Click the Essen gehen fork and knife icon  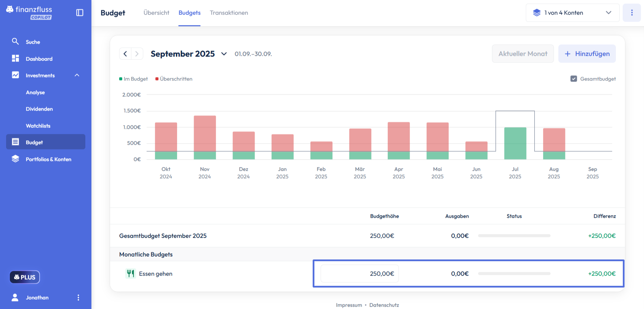coord(130,274)
